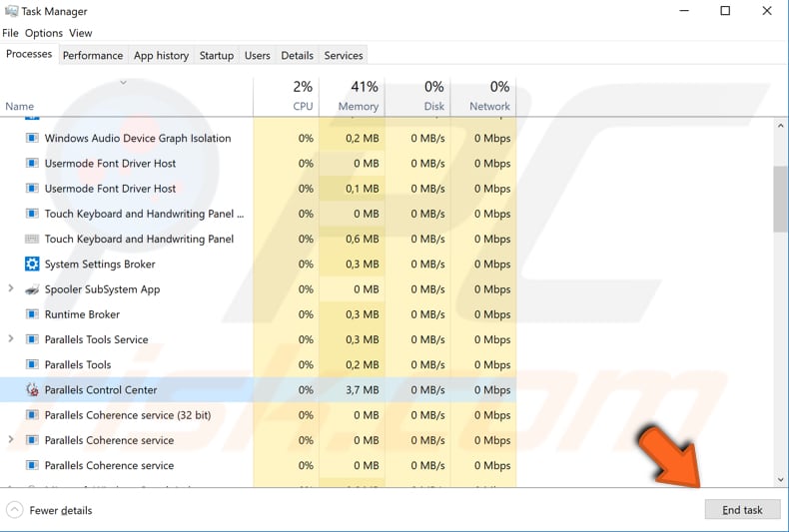Click the Fewer details arrow icon
The height and width of the screenshot is (532, 789).
click(x=15, y=510)
